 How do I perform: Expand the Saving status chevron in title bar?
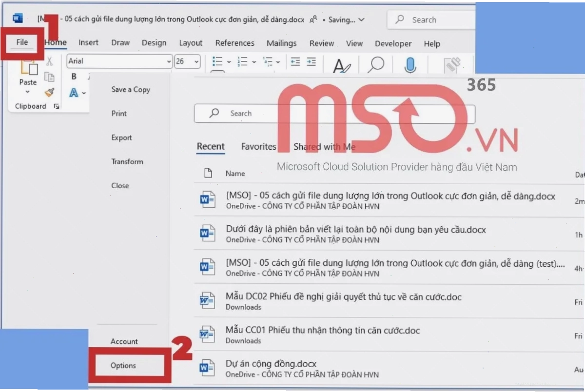361,20
